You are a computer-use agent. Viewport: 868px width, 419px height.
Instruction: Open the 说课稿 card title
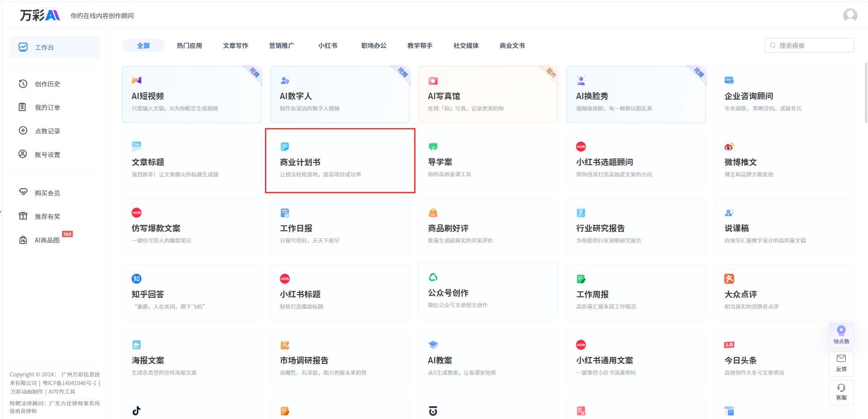coord(736,229)
